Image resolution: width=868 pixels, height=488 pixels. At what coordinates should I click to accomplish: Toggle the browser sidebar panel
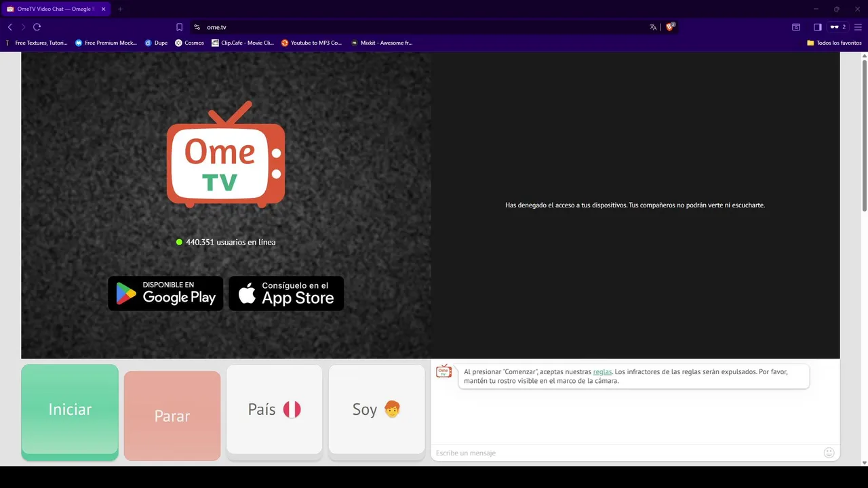818,27
